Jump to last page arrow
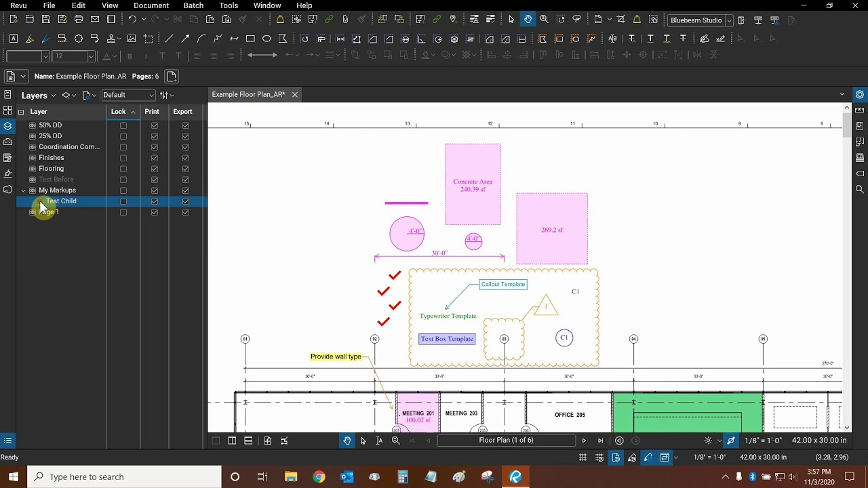868x488 pixels. 600,441
